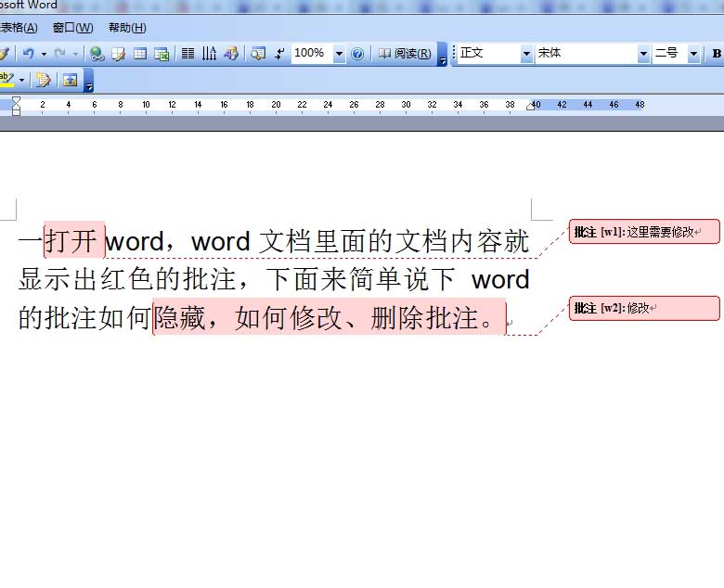The width and height of the screenshot is (724, 588).
Task: Click the Change Text Direction icon
Action: pos(209,54)
